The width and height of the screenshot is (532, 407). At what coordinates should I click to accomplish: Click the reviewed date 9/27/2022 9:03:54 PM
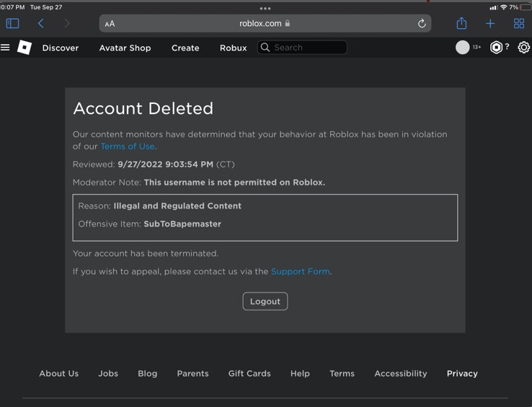(x=165, y=165)
